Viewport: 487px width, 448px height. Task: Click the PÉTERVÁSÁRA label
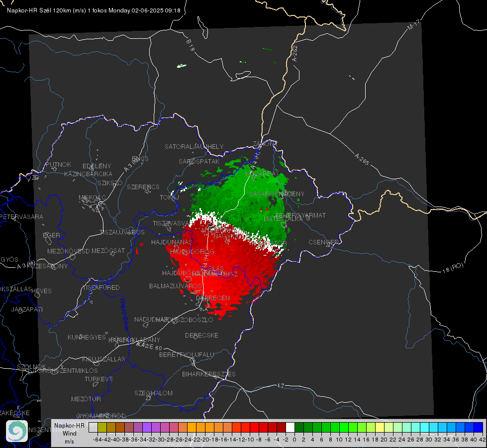tap(22, 217)
